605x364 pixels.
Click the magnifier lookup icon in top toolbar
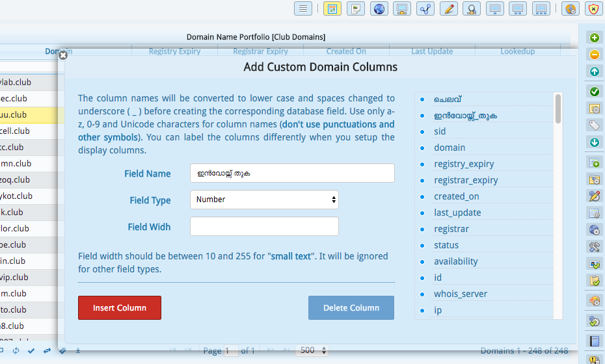[x=472, y=8]
